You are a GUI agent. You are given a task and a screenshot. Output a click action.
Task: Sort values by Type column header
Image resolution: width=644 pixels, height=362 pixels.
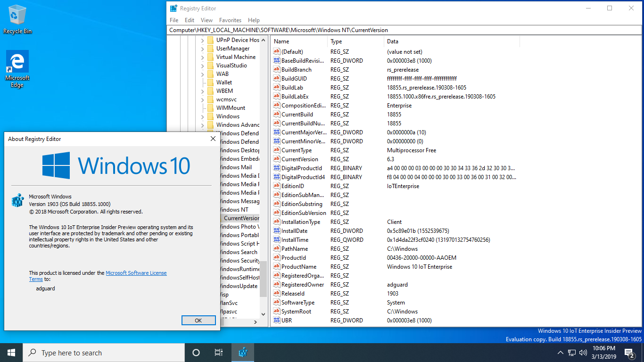coord(356,41)
